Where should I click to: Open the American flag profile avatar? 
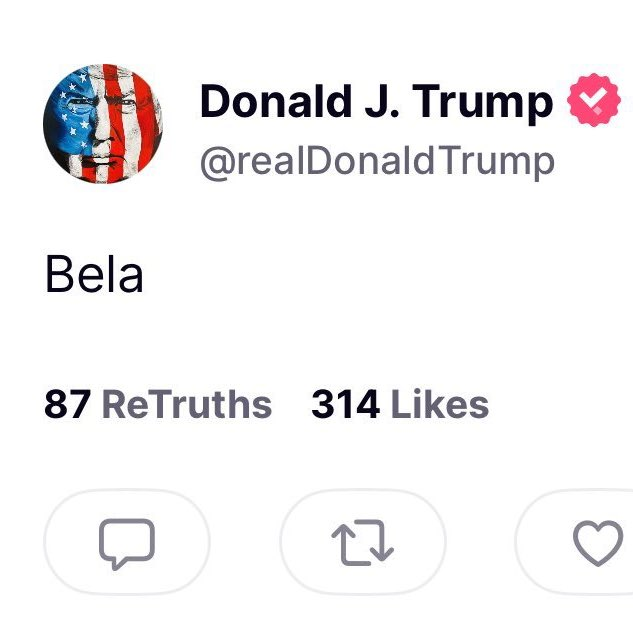click(104, 125)
